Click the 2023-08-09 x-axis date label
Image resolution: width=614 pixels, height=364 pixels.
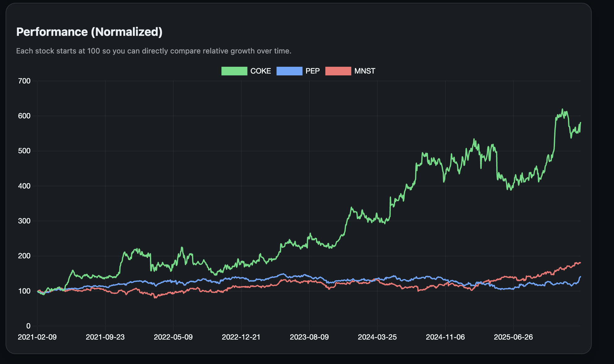(x=309, y=337)
